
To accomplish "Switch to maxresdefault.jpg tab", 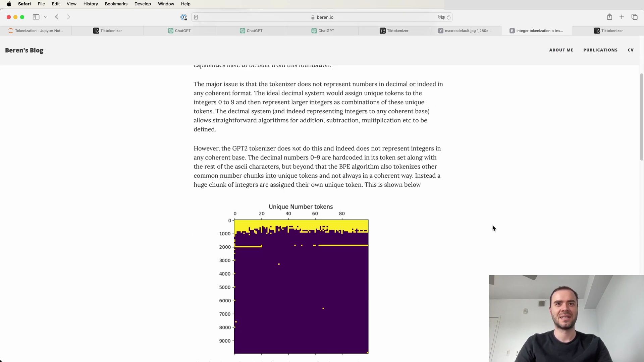I will click(466, 31).
